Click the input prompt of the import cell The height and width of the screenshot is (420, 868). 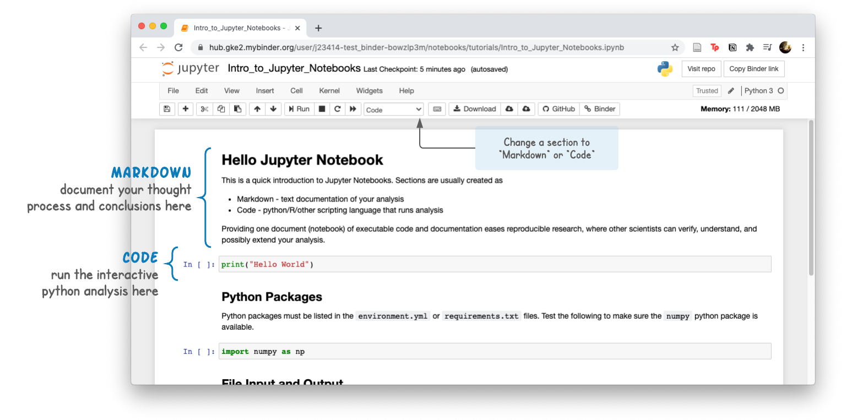(x=199, y=352)
